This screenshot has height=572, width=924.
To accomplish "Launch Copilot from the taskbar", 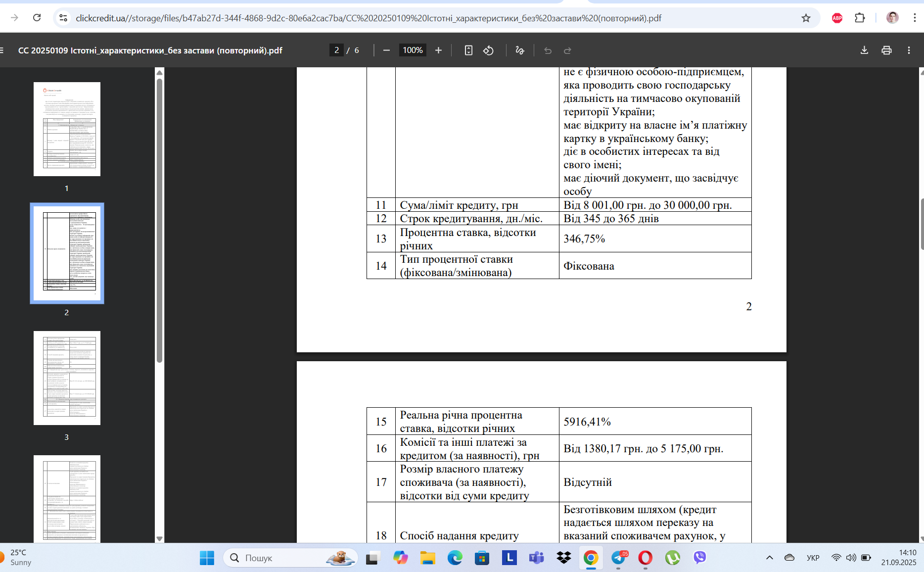I will point(400,558).
